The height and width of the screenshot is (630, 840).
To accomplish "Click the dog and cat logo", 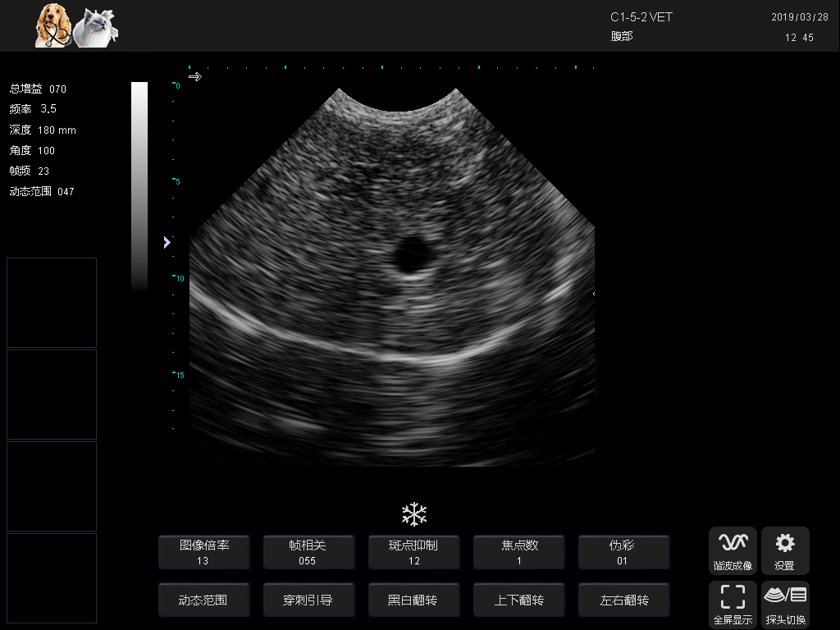I will pos(76,25).
